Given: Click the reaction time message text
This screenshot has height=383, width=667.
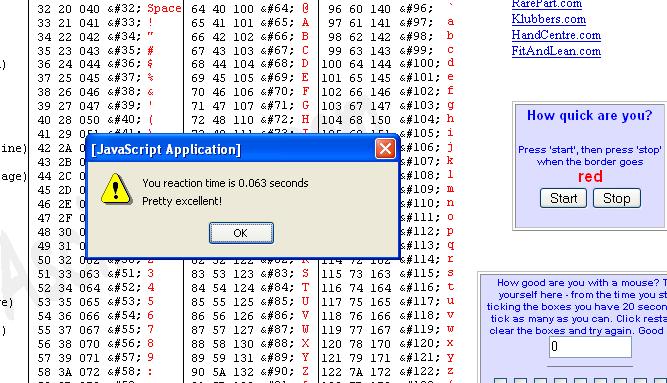Looking at the screenshot, I should click(225, 183).
